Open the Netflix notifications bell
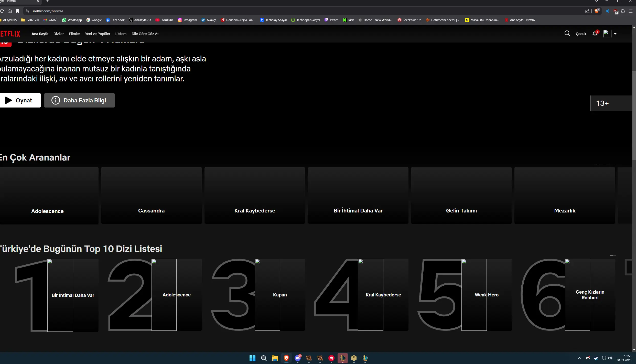 (595, 34)
